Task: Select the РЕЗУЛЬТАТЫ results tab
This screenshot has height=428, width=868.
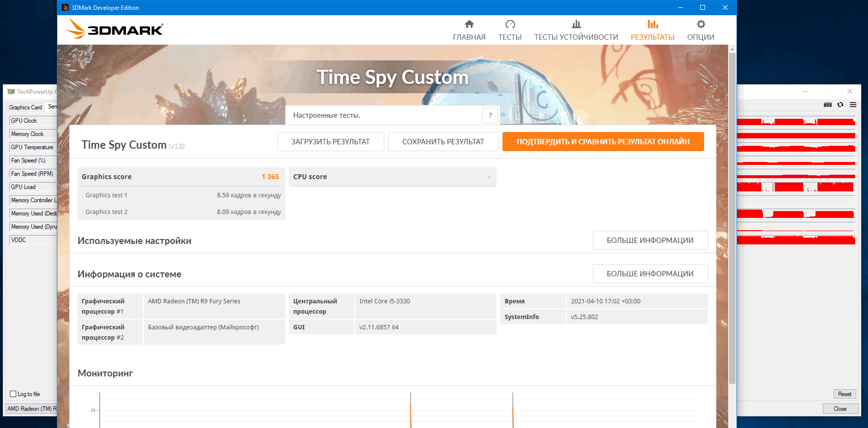Action: point(652,30)
